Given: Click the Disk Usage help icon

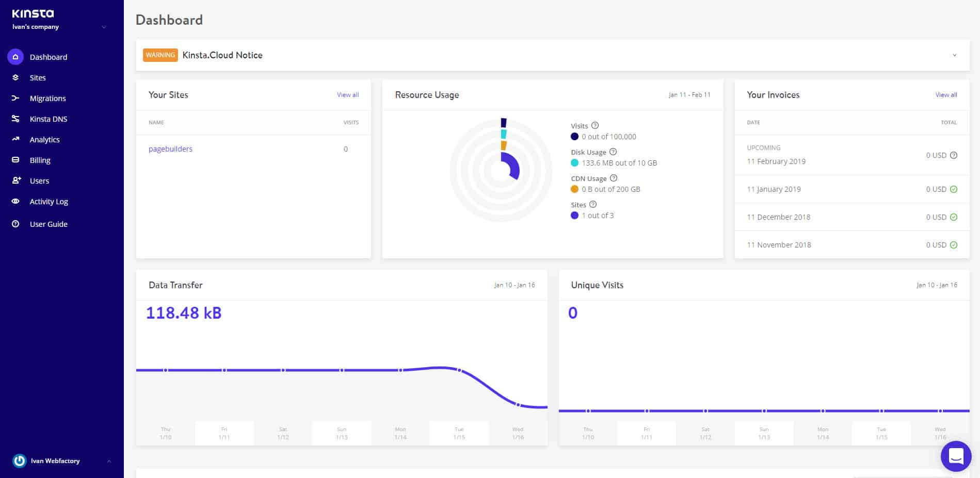Looking at the screenshot, I should click(613, 152).
